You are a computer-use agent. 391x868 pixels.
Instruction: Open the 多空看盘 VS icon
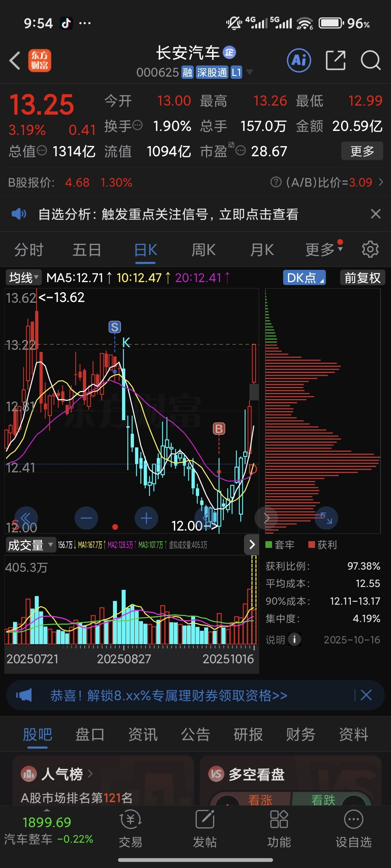click(216, 774)
